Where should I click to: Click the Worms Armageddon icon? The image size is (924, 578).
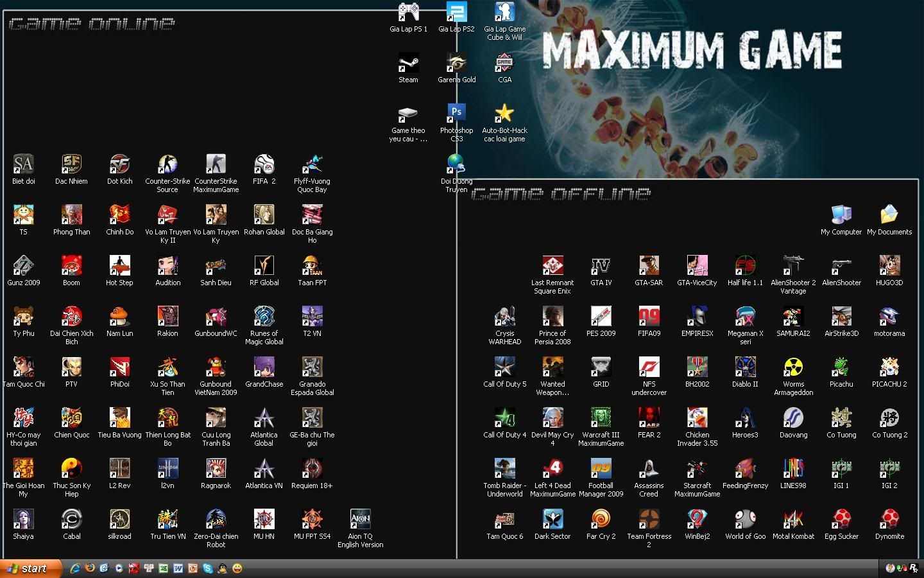[x=793, y=367]
